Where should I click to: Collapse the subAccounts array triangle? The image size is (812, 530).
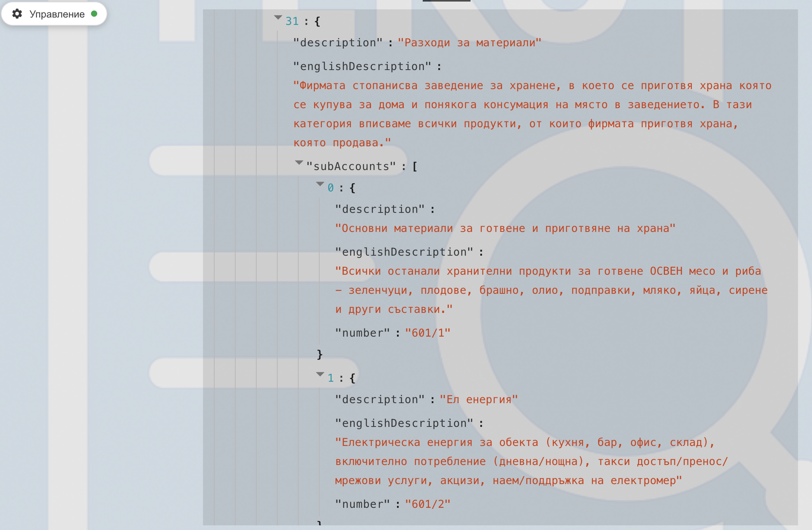[x=299, y=163]
